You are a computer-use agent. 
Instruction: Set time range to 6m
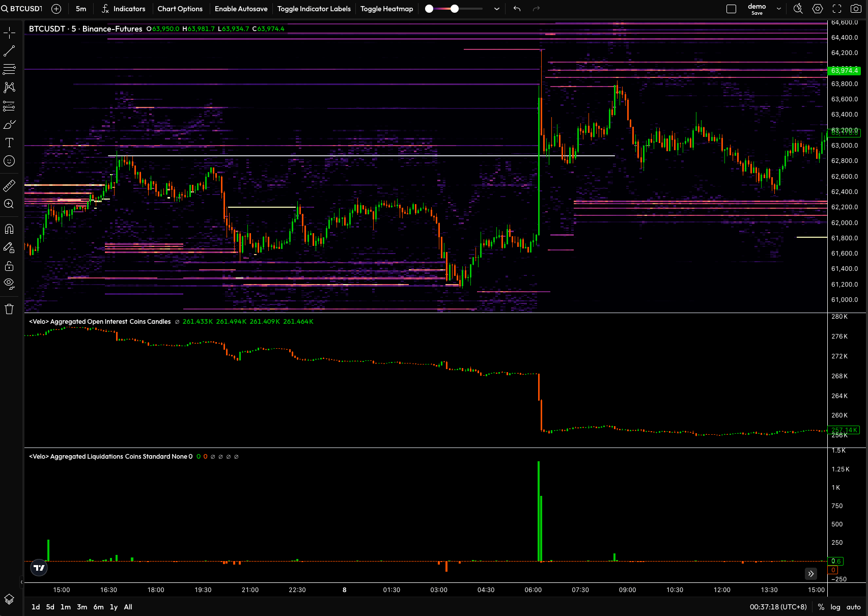tap(98, 607)
